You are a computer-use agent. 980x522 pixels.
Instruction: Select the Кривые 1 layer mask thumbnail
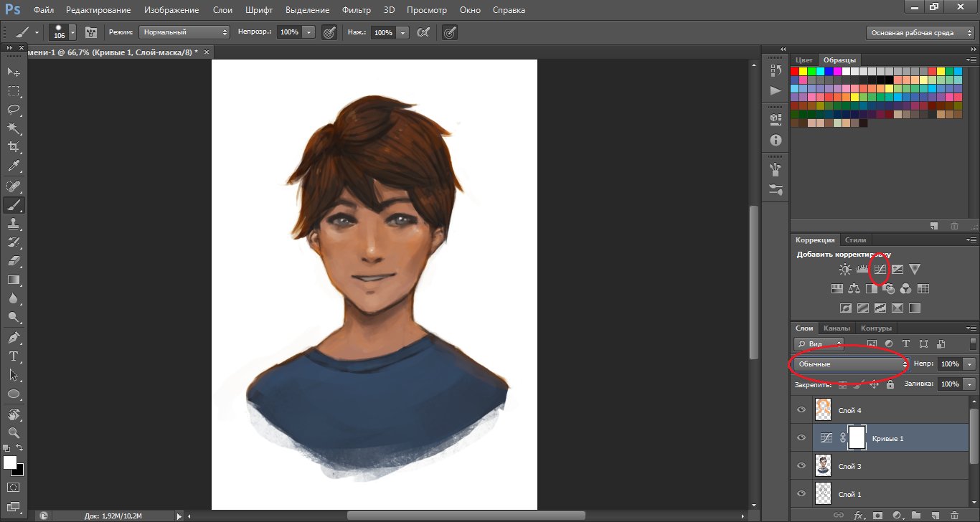857,438
